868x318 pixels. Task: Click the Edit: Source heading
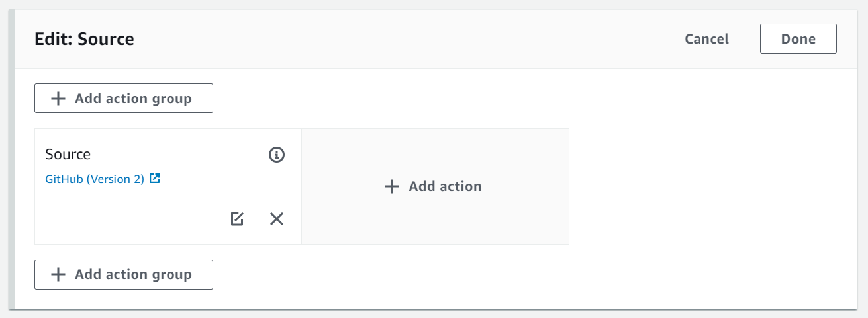coord(84,39)
